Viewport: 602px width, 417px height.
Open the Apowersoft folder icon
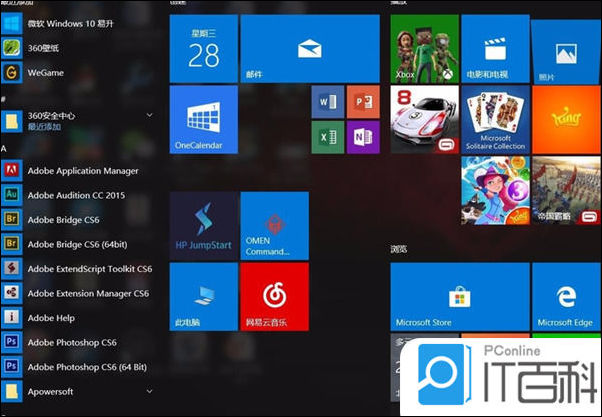(12, 392)
